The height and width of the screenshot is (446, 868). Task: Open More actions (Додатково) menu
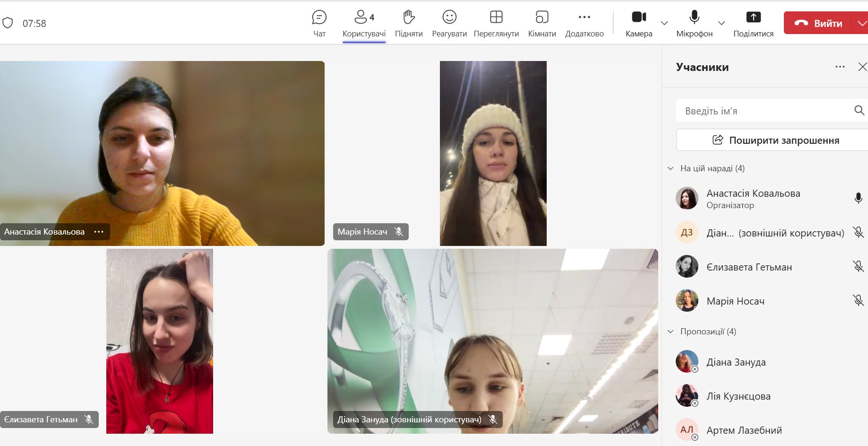[x=584, y=18]
